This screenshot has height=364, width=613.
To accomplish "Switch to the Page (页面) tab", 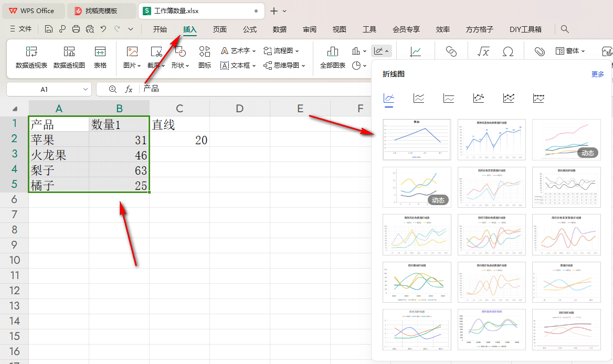I will (x=220, y=29).
